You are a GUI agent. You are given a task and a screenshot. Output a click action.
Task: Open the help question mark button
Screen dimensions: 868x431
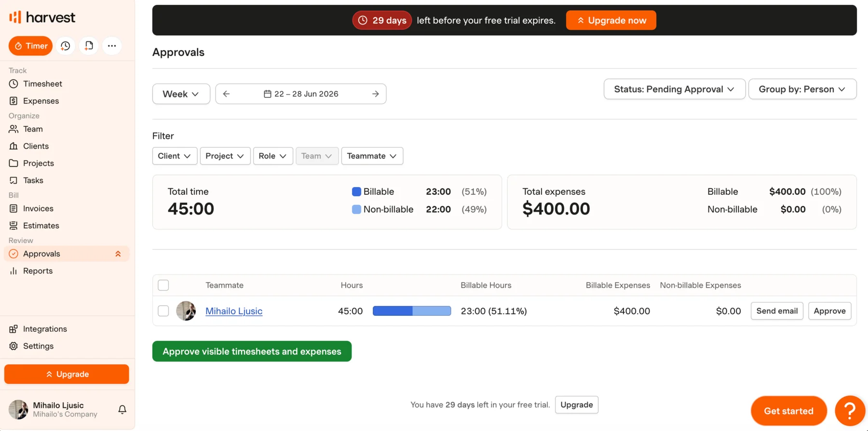(850, 411)
